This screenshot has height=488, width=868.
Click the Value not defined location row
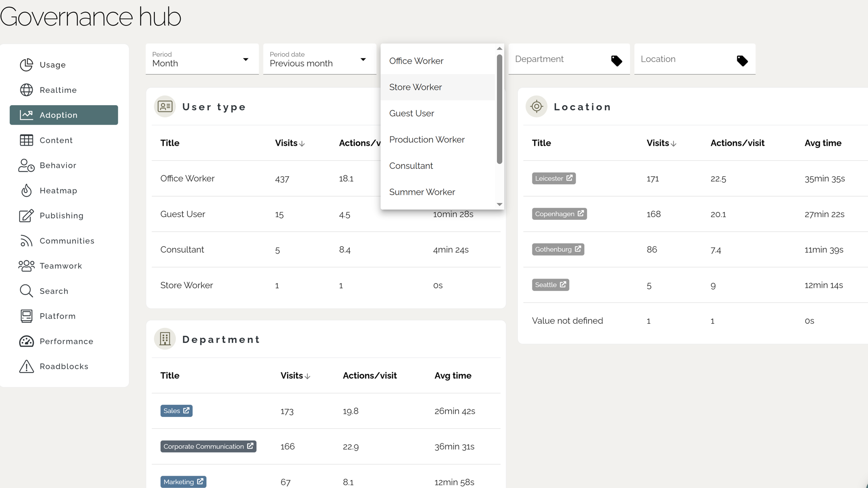tap(695, 320)
